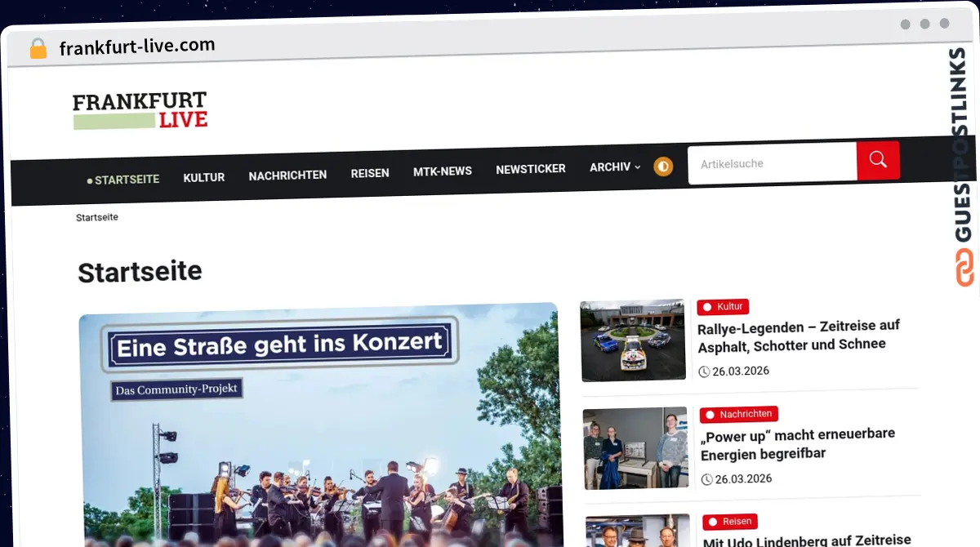Click the red search magnifier button
The image size is (980, 547).
pyautogui.click(x=878, y=161)
